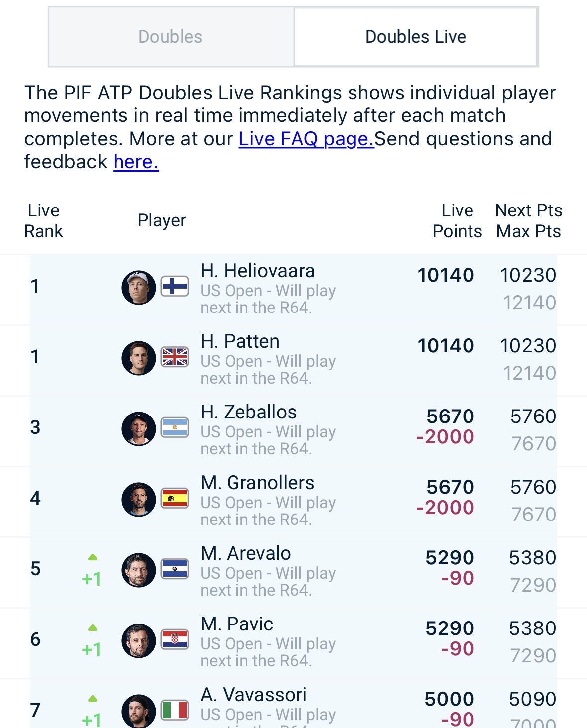Tap H. Patten's player photo
The height and width of the screenshot is (728, 587).
click(x=139, y=358)
